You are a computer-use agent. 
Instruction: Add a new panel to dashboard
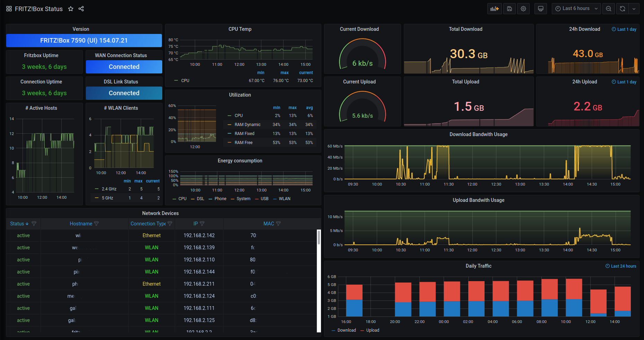495,9
